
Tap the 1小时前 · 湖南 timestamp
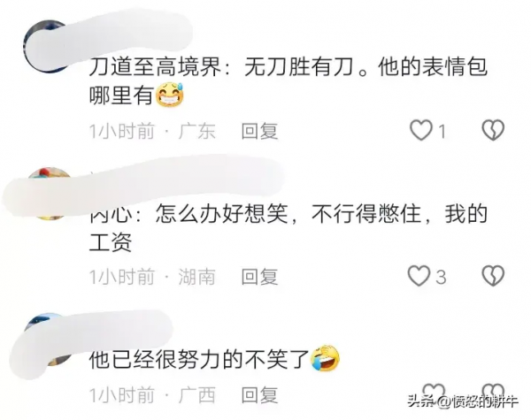click(x=152, y=277)
